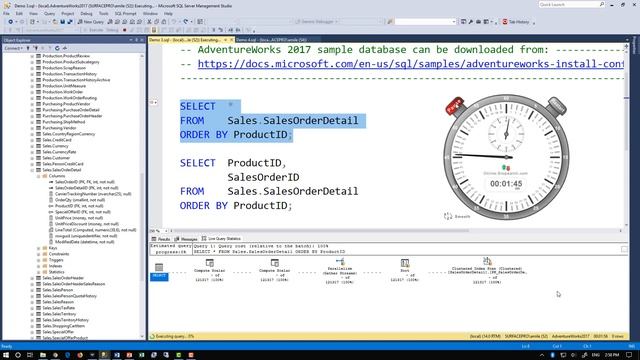Click the Refresh icon in Object Explorer toolbar
The image size is (640, 360).
tap(57, 48)
